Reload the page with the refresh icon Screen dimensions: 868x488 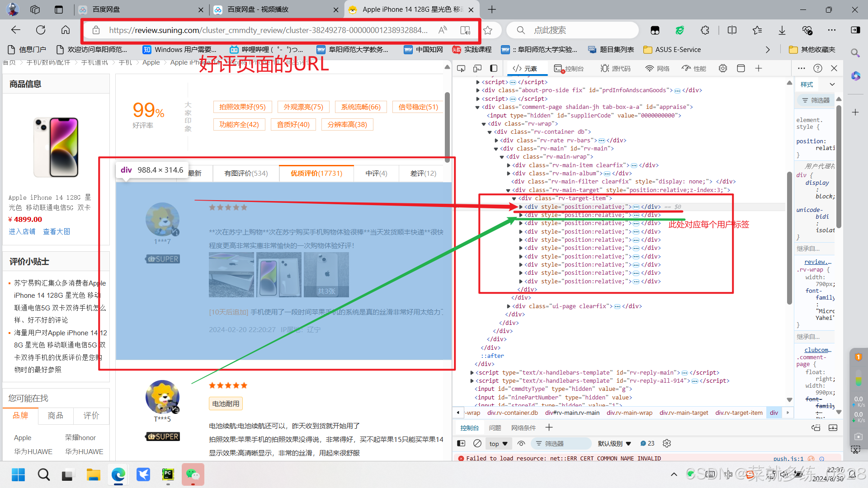click(41, 30)
